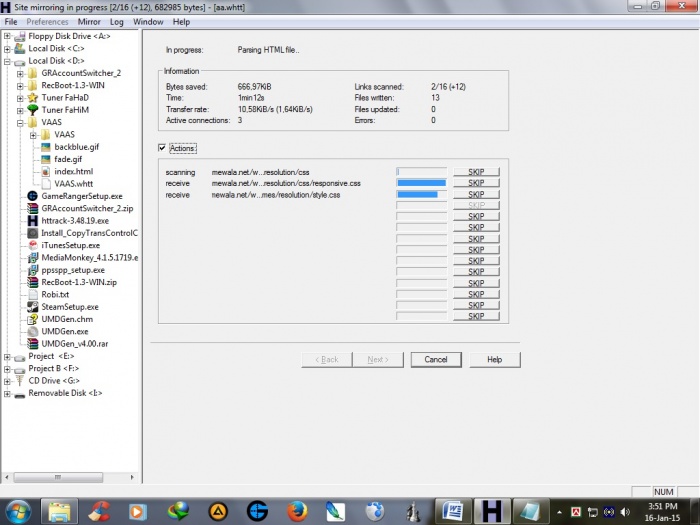Open Microsoft Word from the taskbar
The image size is (700, 525).
pos(454,511)
